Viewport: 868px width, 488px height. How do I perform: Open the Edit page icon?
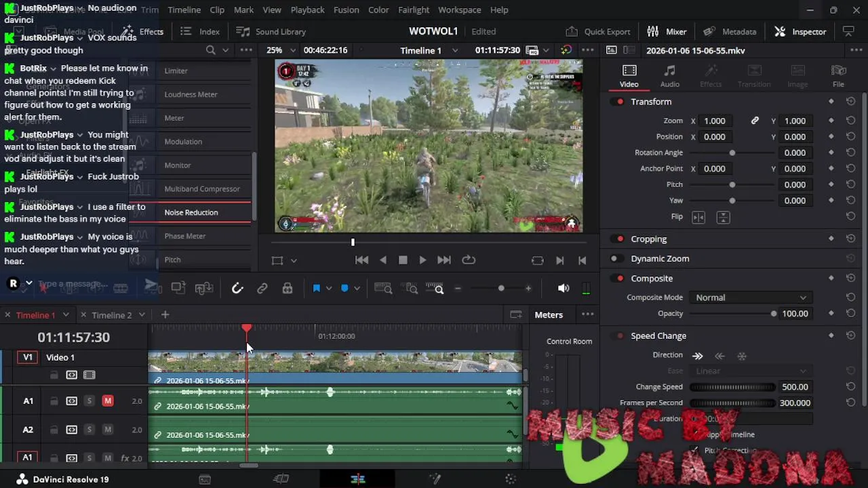click(358, 479)
